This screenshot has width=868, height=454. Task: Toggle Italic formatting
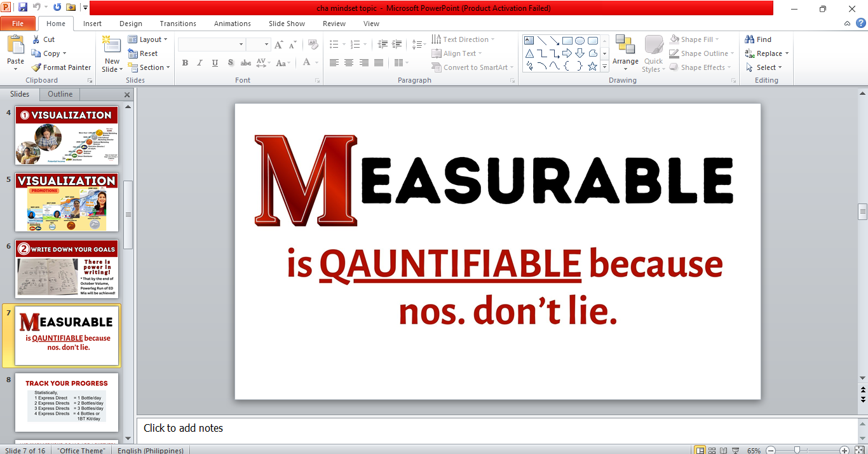click(x=200, y=62)
